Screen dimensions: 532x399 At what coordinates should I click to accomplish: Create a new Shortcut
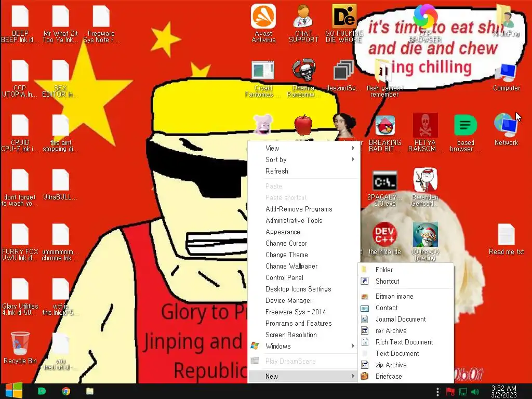tap(406, 281)
